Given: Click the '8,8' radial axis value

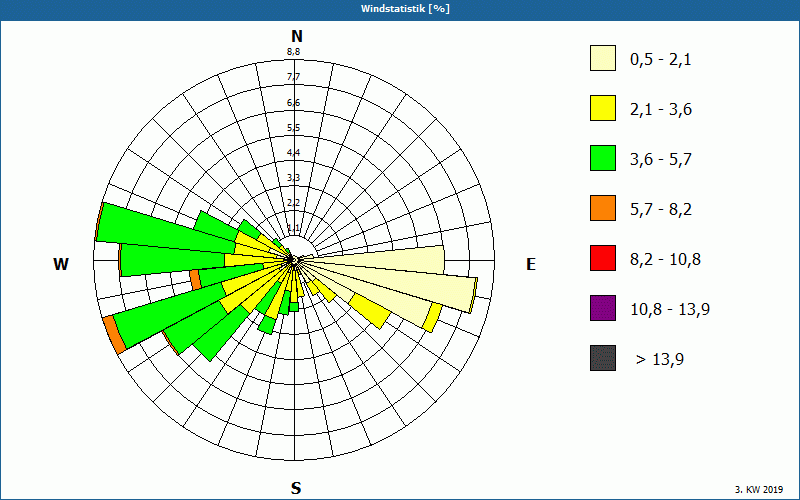Looking at the screenshot, I should pyautogui.click(x=293, y=52).
